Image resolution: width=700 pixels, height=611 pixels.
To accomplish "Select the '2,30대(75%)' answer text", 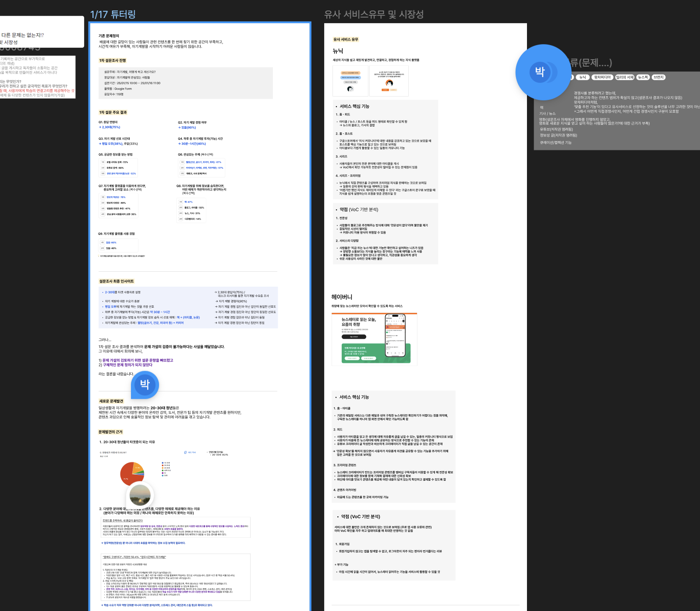I will coord(110,127).
